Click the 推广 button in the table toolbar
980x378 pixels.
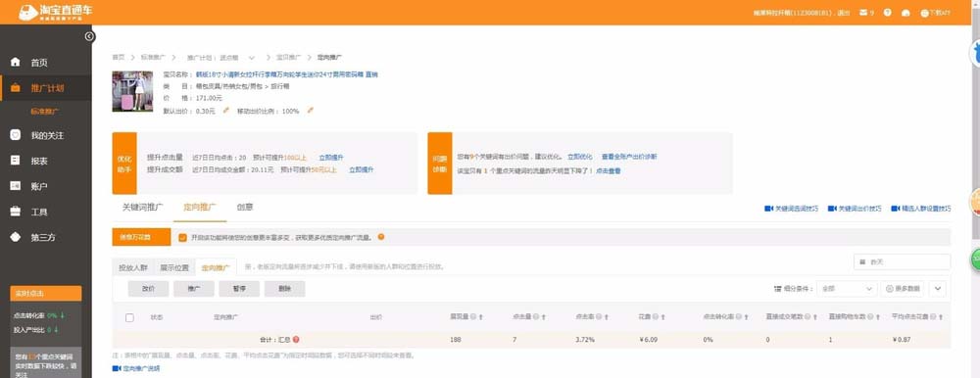pos(194,289)
